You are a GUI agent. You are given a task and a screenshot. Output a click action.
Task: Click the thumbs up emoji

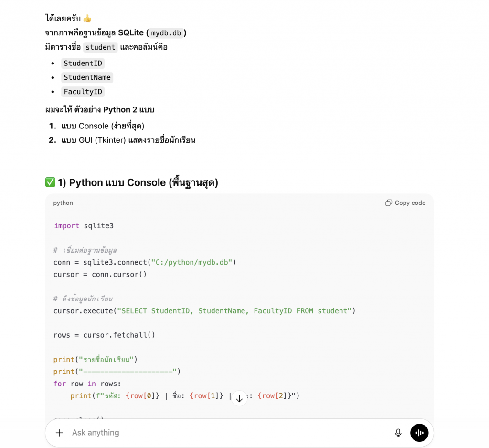87,19
